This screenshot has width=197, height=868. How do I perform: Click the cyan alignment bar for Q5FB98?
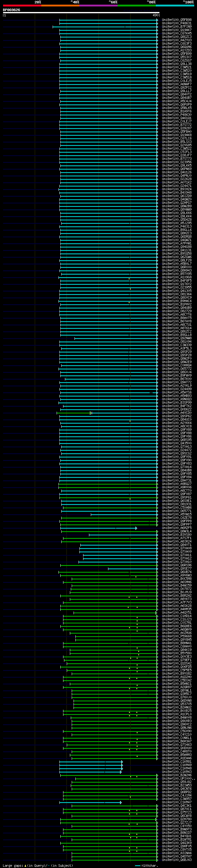click(x=108, y=20)
